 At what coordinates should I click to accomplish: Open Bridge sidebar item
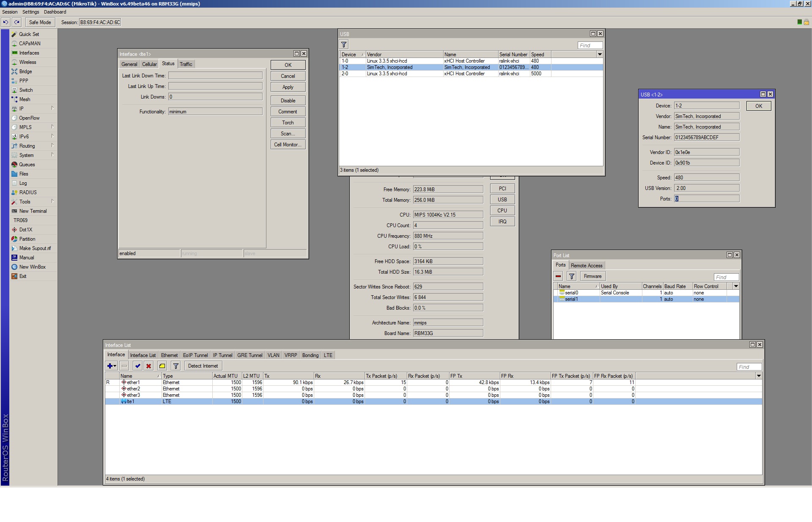25,71
